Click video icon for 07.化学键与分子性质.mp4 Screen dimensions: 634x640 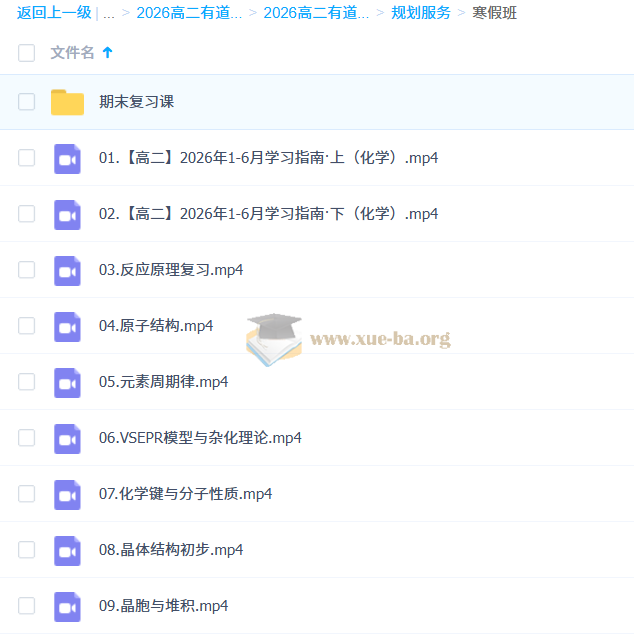point(67,494)
